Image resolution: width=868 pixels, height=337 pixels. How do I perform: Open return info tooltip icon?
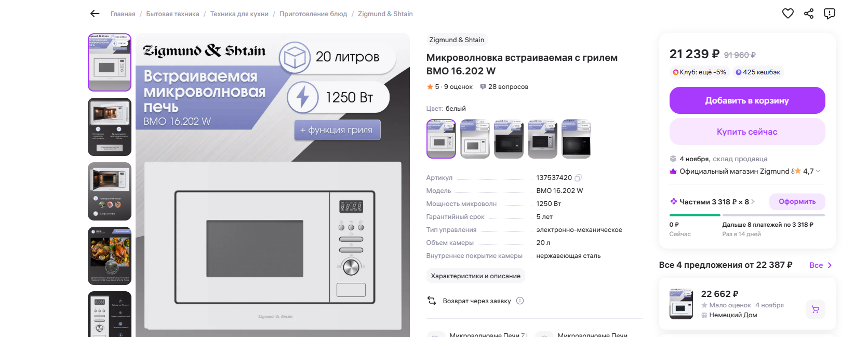tap(520, 301)
